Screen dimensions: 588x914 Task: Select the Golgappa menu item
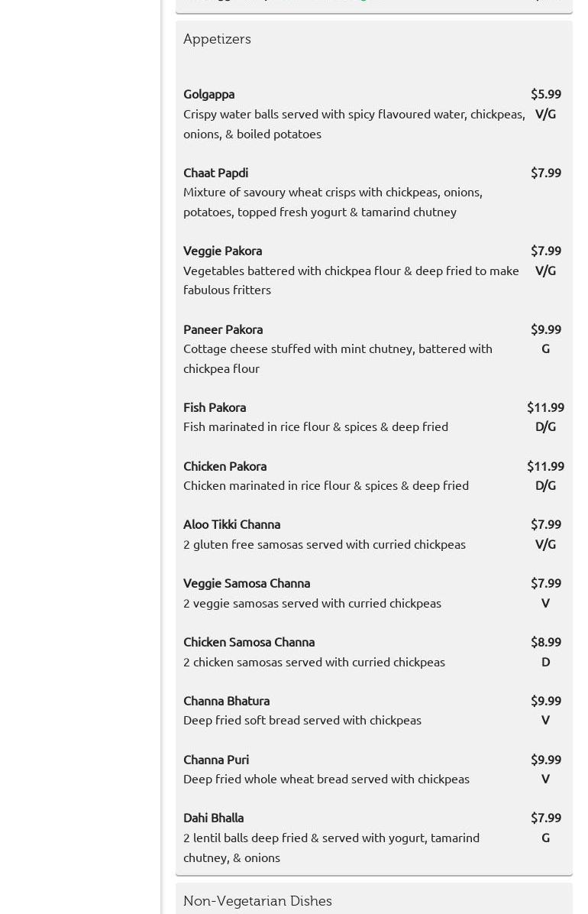coord(208,94)
